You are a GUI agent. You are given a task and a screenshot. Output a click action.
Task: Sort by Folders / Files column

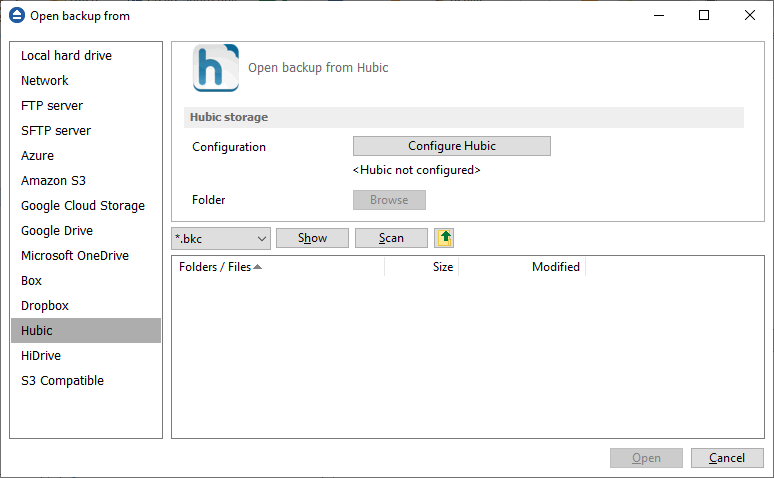point(278,267)
